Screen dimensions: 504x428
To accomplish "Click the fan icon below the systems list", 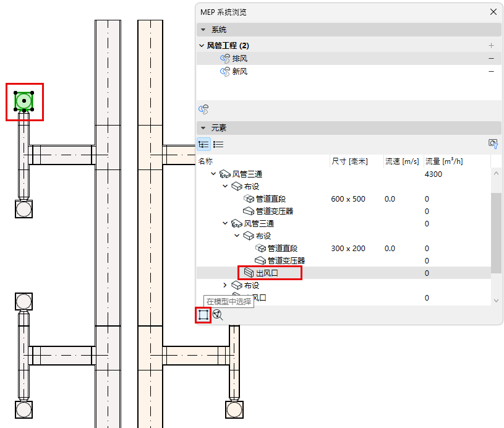I will [203, 109].
